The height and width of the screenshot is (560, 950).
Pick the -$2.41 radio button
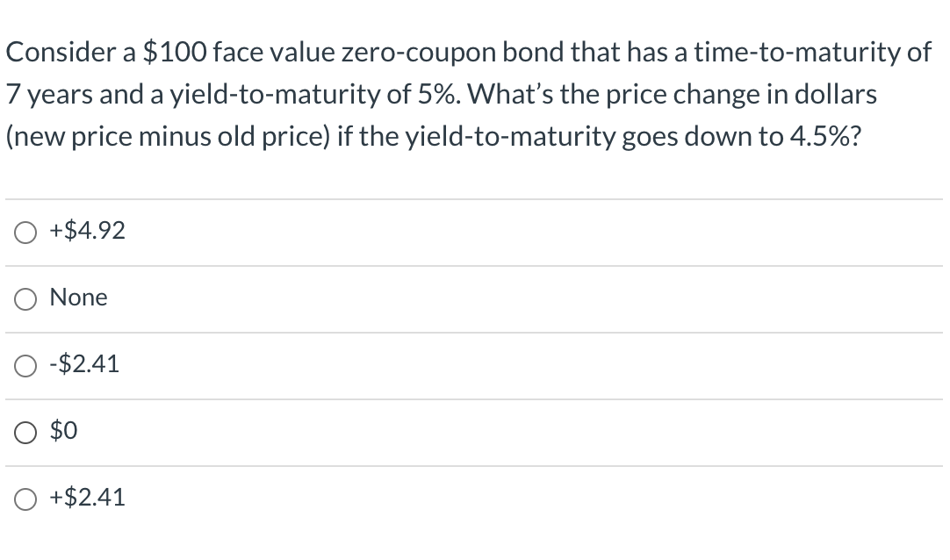point(25,366)
